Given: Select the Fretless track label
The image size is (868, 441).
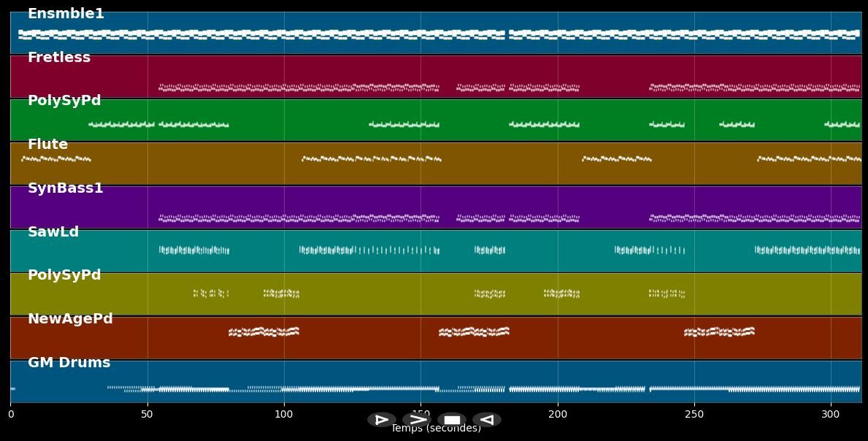Looking at the screenshot, I should [x=59, y=58].
